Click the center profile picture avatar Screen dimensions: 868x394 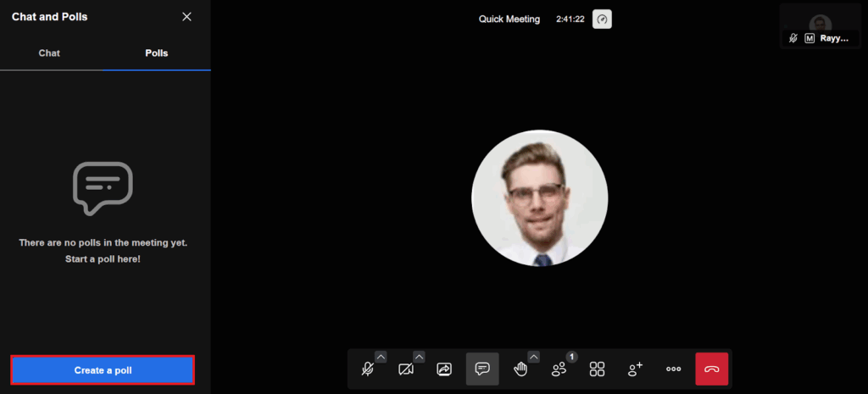(539, 198)
